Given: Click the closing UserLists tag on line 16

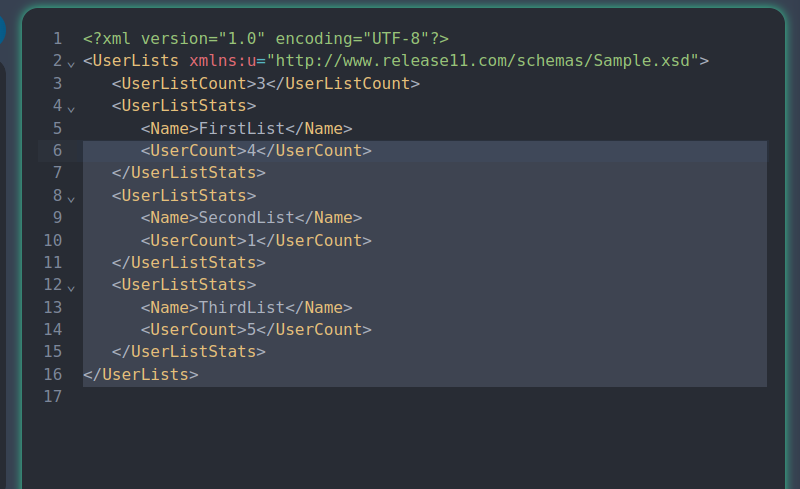Looking at the screenshot, I should click(141, 375).
